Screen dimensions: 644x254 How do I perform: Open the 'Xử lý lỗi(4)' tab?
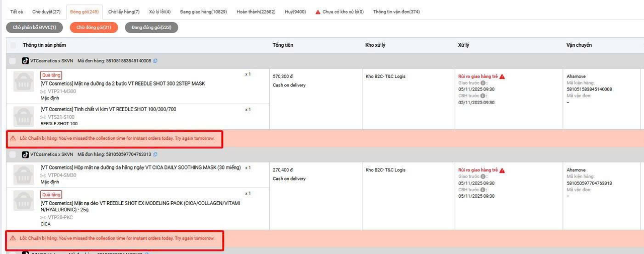[x=159, y=12]
